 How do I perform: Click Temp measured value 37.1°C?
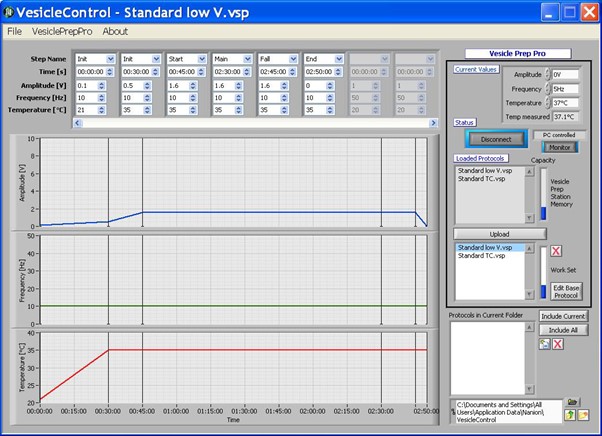tap(565, 117)
